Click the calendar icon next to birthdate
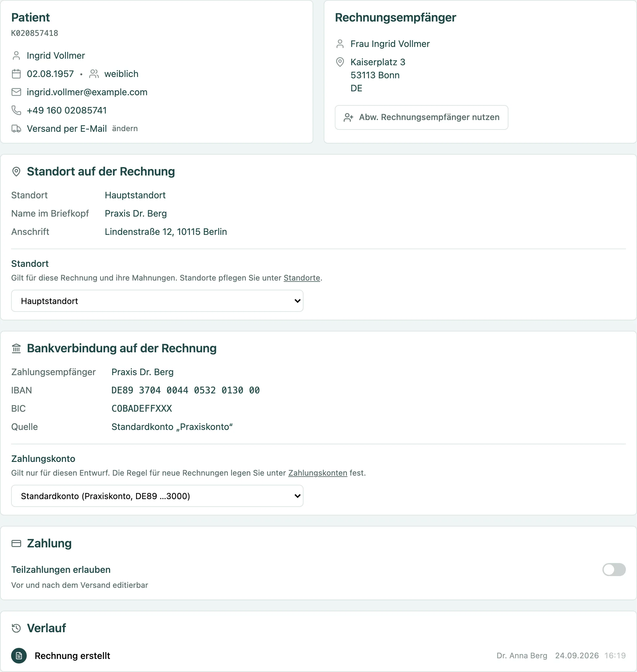The height and width of the screenshot is (672, 637). point(16,74)
